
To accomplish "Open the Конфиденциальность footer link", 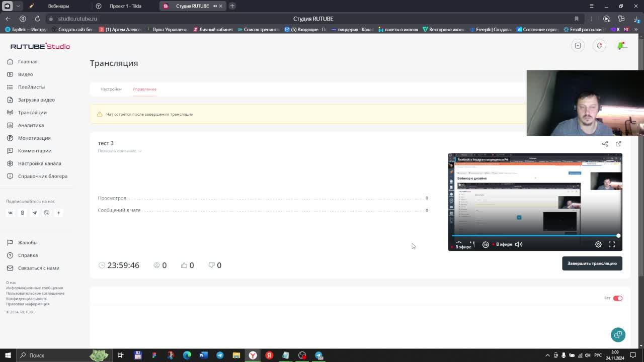I will click(27, 299).
